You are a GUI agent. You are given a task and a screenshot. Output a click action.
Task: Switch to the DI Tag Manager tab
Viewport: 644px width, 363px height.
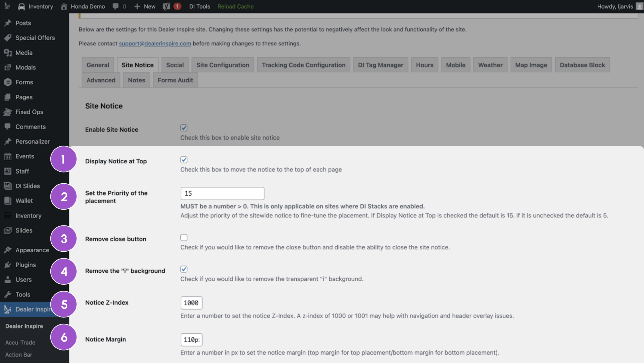(381, 65)
